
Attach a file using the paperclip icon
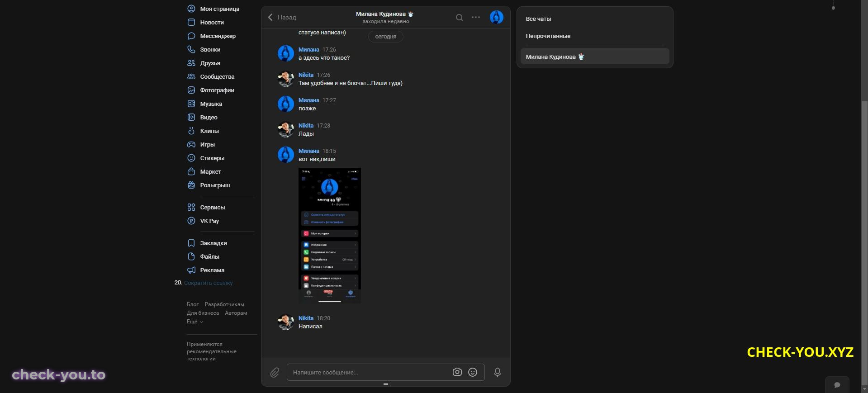pyautogui.click(x=275, y=372)
